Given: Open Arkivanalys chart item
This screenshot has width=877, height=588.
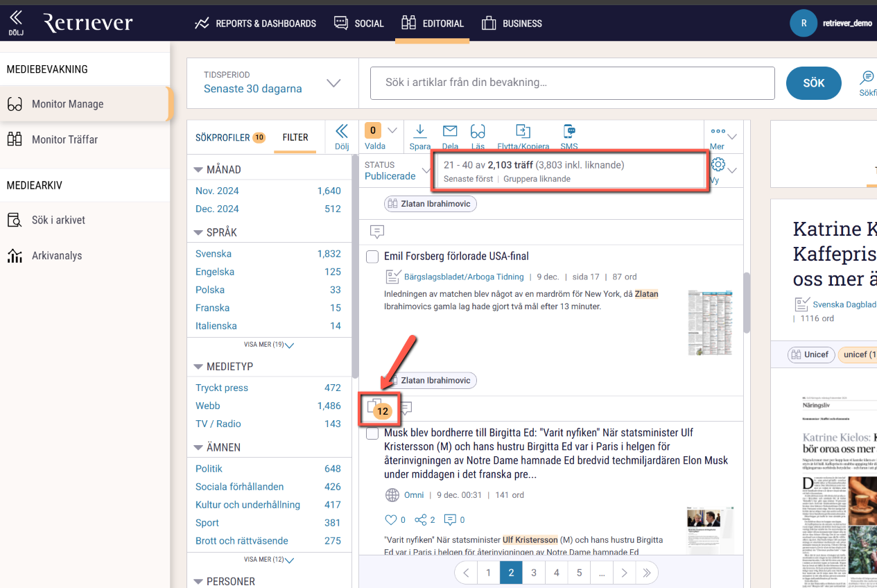Looking at the screenshot, I should coord(84,255).
